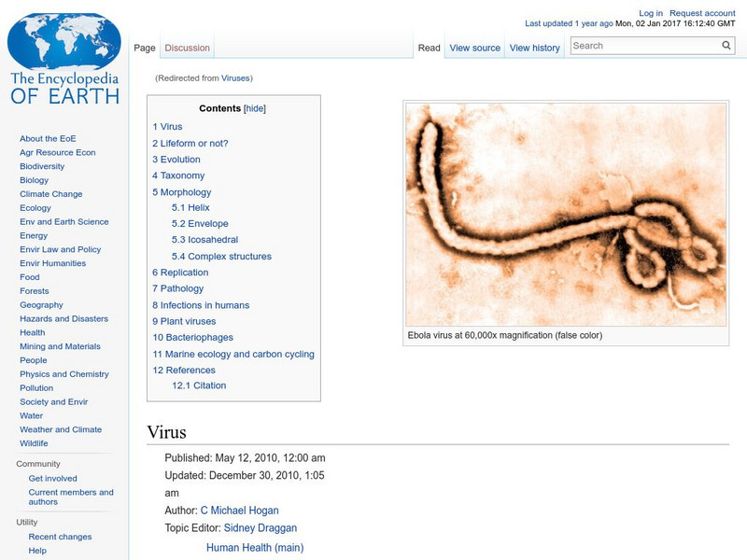Open the Read tab
This screenshot has width=747, height=560.
[429, 48]
